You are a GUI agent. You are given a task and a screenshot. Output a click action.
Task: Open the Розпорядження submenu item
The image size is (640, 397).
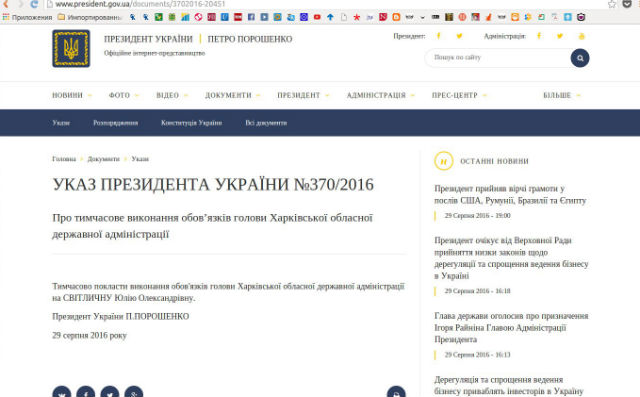coord(116,123)
